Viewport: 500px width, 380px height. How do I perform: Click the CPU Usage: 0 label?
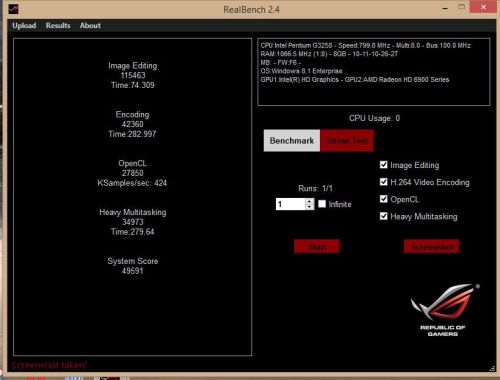coord(374,118)
